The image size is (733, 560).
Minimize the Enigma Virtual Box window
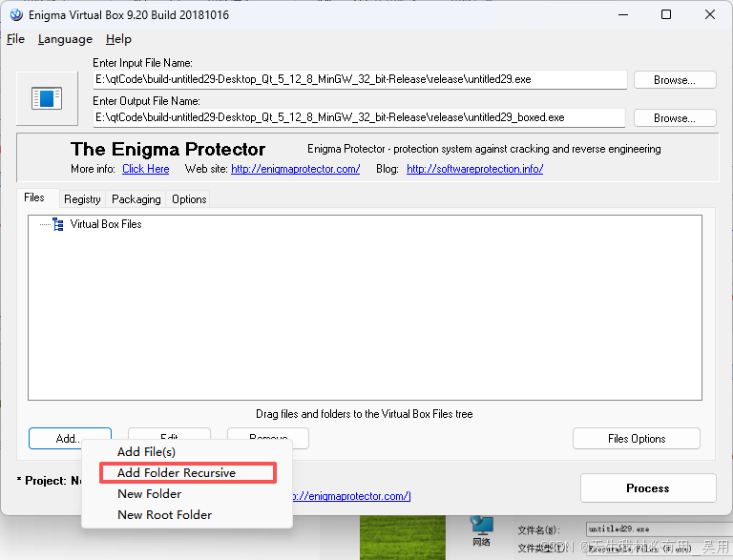(623, 14)
